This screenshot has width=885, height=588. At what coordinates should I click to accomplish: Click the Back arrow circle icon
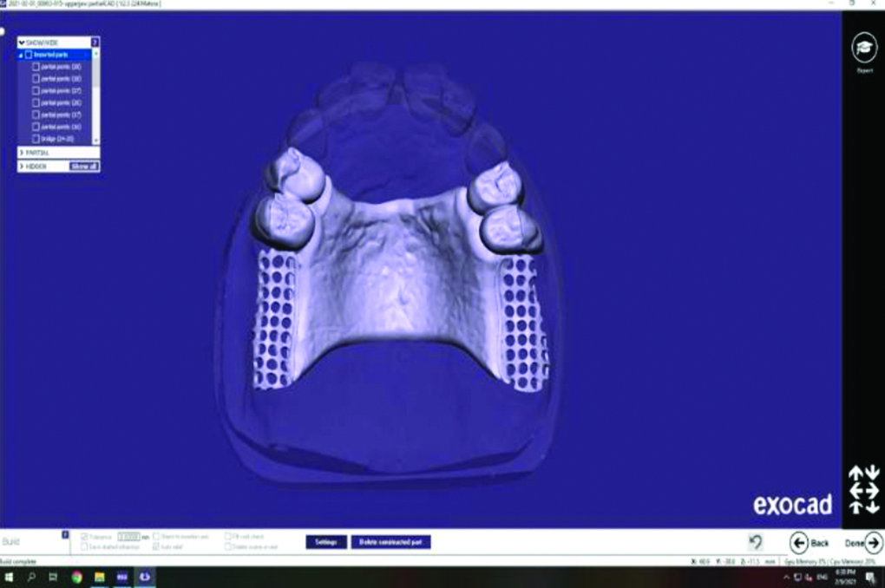(x=799, y=543)
